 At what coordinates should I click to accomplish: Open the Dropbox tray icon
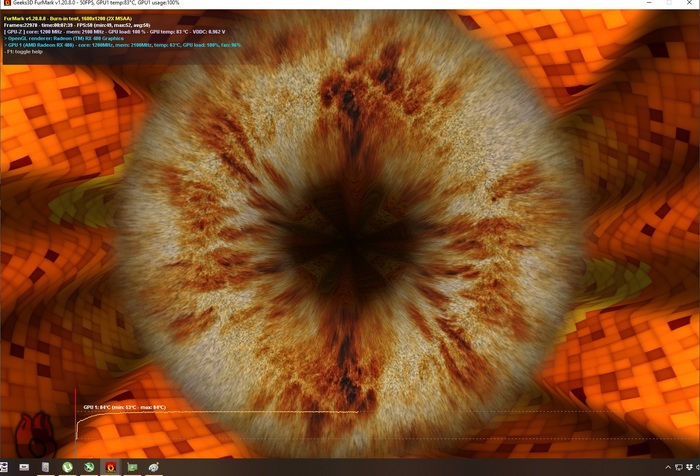coord(689,468)
